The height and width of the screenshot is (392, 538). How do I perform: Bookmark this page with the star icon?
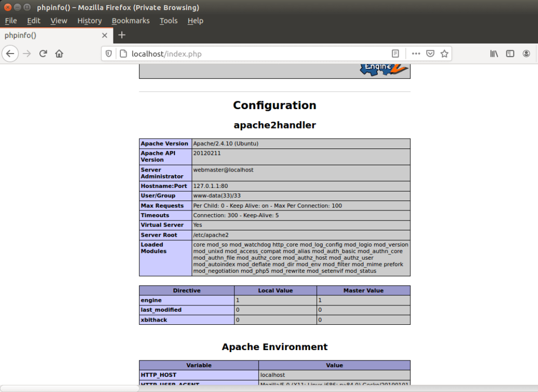[445, 54]
